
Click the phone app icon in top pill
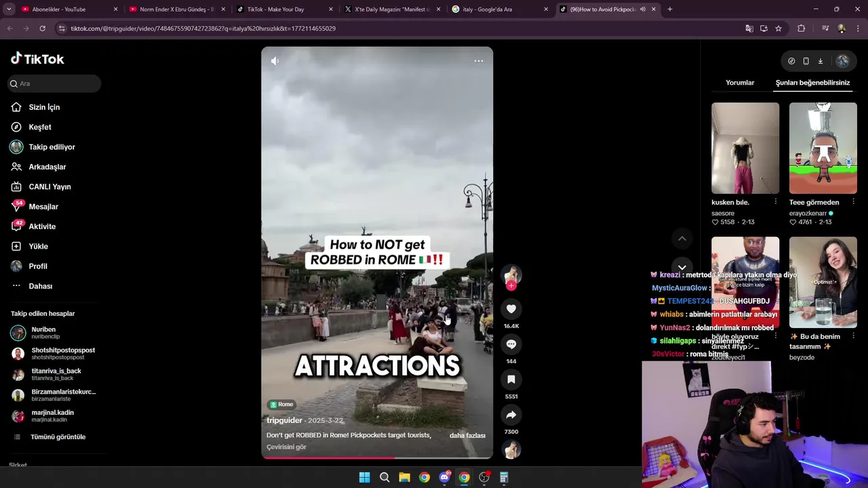point(806,61)
